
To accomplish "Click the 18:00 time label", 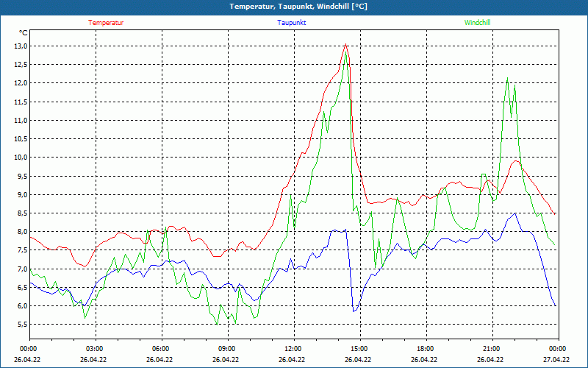I will tap(426, 349).
